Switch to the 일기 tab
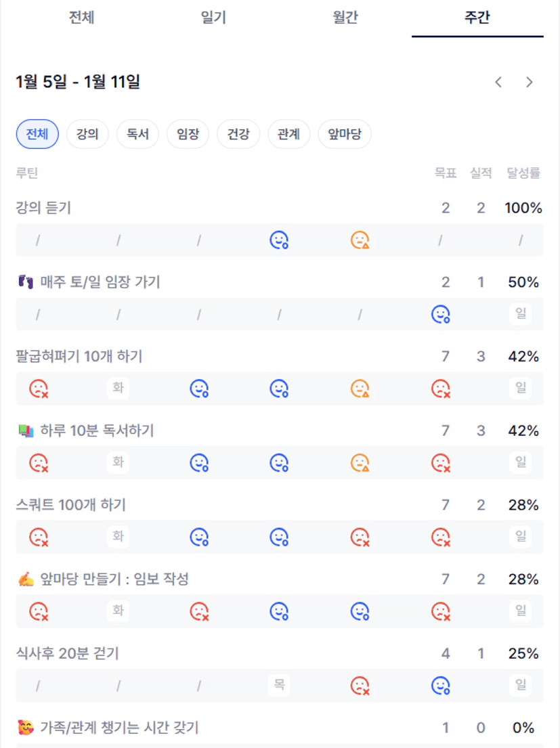Viewport: 560px width, 748px height. coord(213,18)
